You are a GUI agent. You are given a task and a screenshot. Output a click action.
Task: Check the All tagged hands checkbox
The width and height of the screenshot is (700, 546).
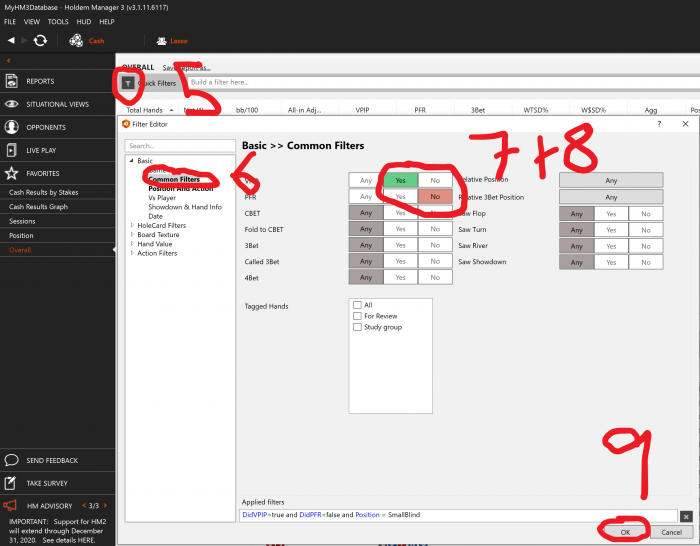(357, 305)
